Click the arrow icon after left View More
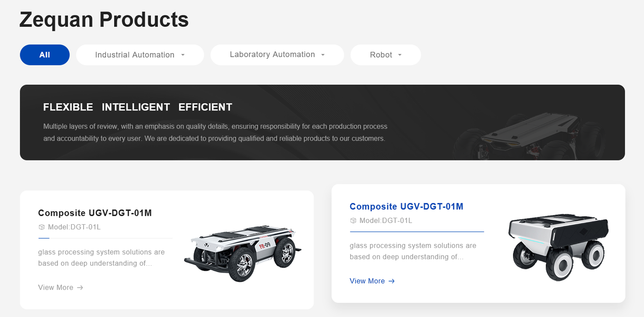Screen dimensions: 644x317 [x=80, y=288]
